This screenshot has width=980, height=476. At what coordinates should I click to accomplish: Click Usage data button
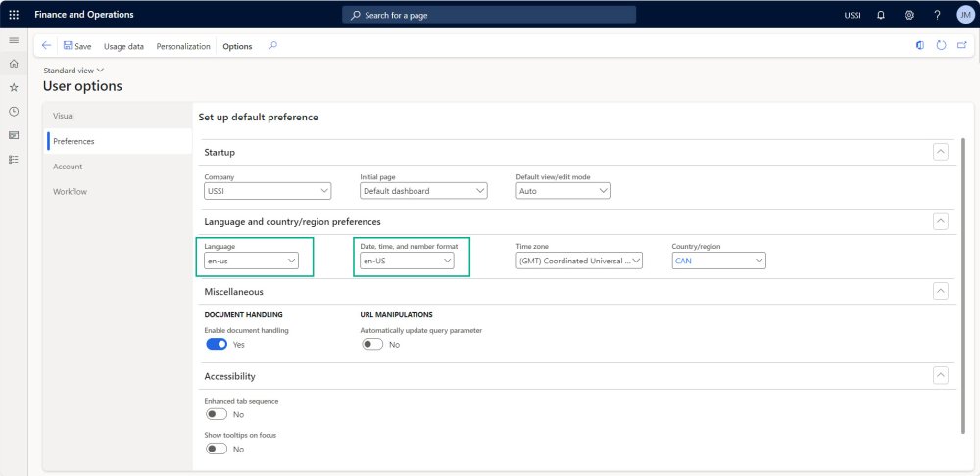point(123,46)
